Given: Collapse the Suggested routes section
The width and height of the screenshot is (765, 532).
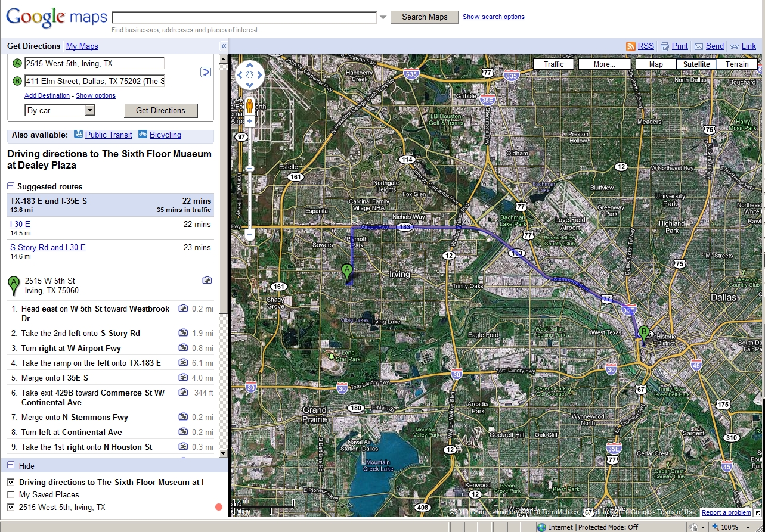Looking at the screenshot, I should tap(11, 186).
